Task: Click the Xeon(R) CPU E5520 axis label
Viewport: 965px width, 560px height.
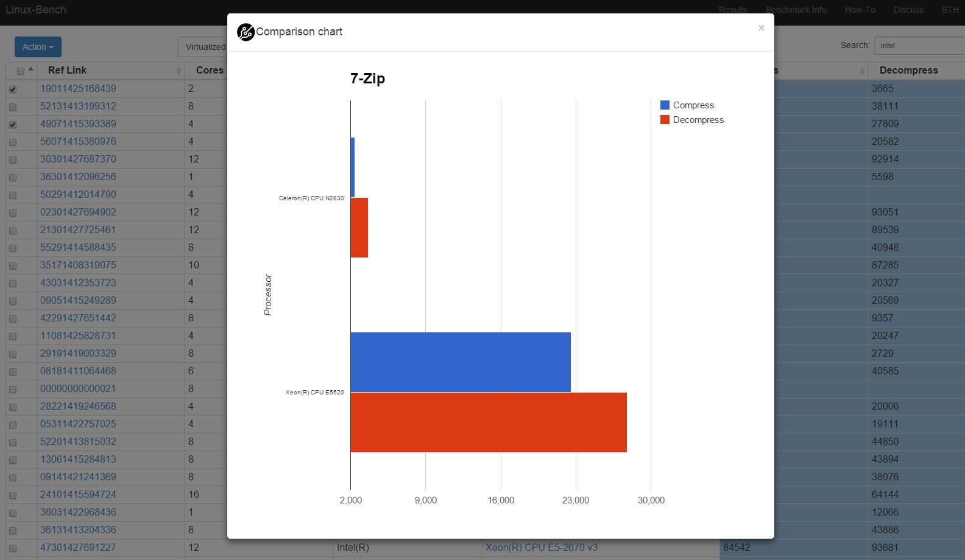Action: point(315,393)
